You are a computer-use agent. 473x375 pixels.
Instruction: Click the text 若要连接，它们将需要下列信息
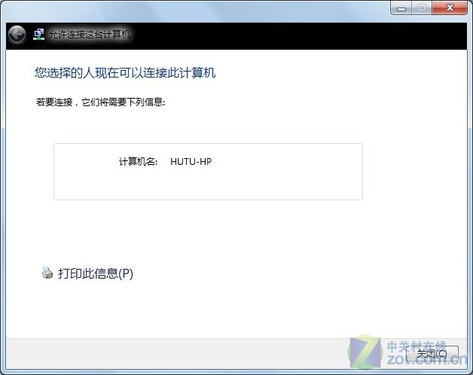[100, 102]
